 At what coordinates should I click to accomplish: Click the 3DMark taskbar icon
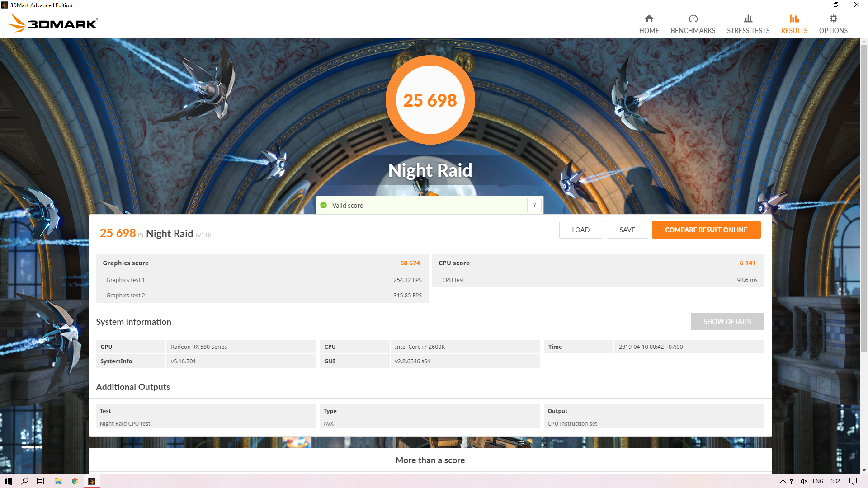(x=92, y=481)
